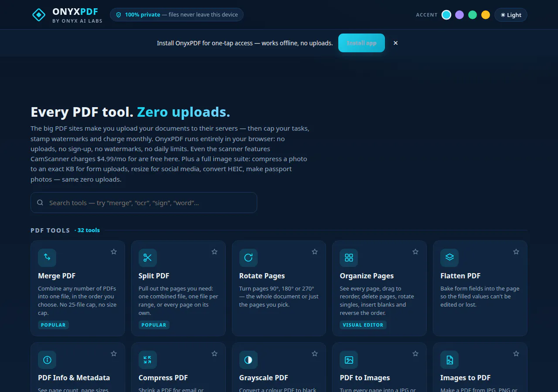Screen dimensions: 558x392
Task: Click the Flatten PDF layers icon
Action: click(x=449, y=258)
